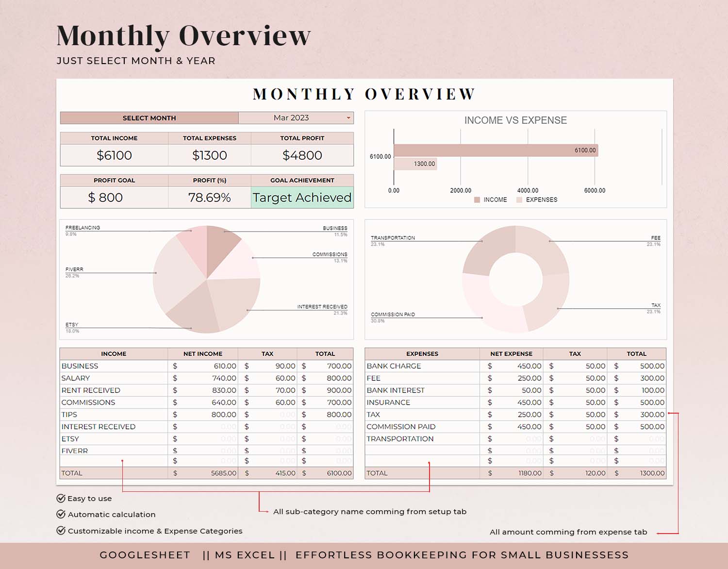Click the 90.00 tax cell for BUSINESS
The width and height of the screenshot is (728, 569).
[267, 366]
